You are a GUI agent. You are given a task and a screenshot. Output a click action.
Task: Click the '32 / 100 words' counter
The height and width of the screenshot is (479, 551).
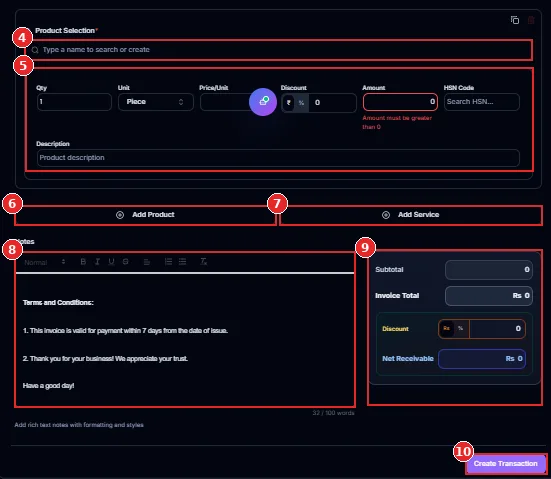(333, 413)
